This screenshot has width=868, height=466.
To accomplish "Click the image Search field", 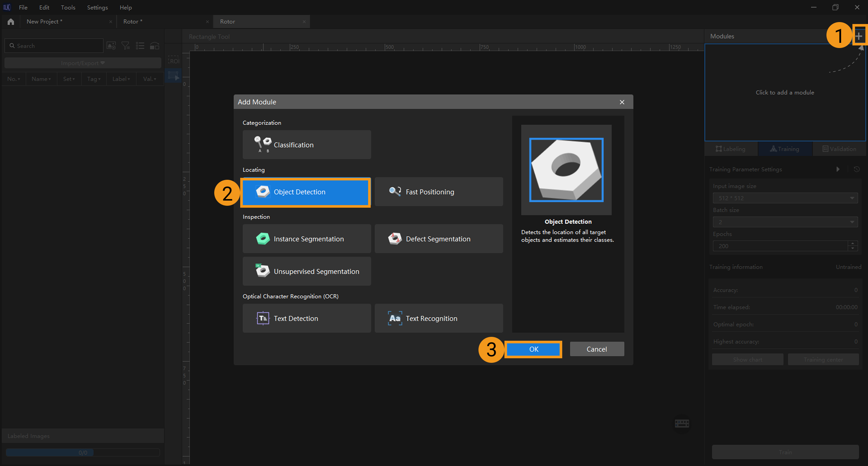I will [54, 46].
